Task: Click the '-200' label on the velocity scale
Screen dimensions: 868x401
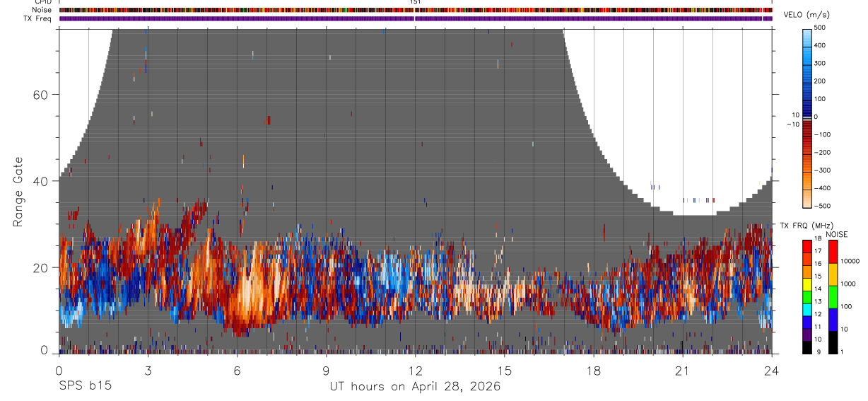Action: 822,152
